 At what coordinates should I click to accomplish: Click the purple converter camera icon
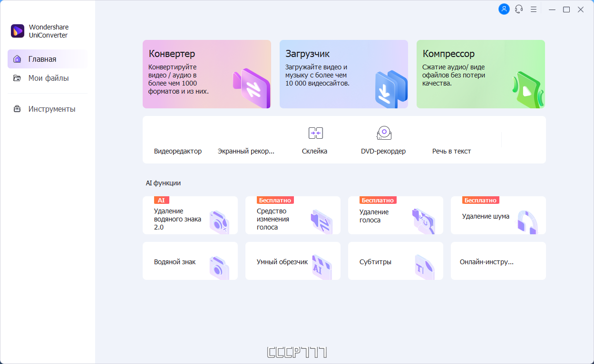(x=252, y=89)
